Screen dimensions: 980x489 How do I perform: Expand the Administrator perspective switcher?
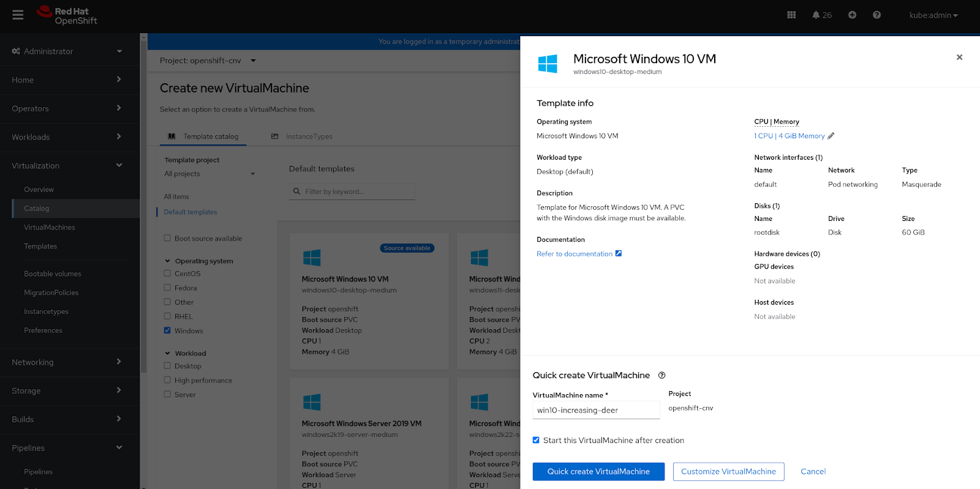click(67, 51)
